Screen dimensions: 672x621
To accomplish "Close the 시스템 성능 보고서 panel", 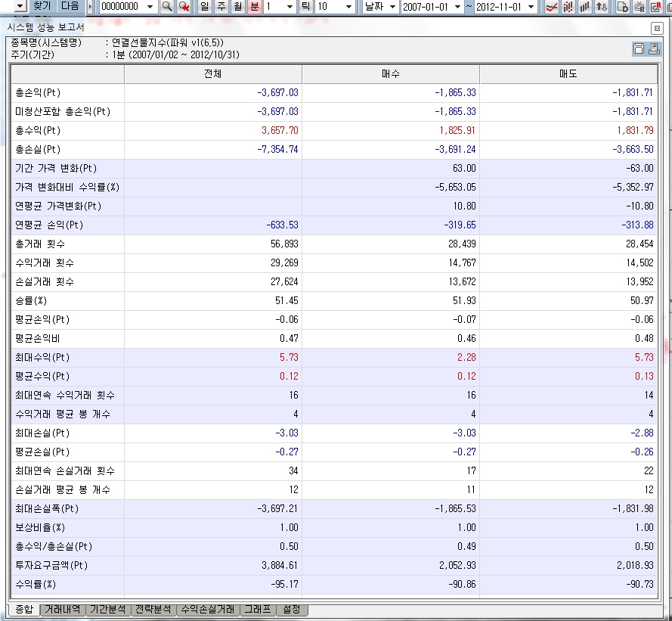I will click(657, 27).
